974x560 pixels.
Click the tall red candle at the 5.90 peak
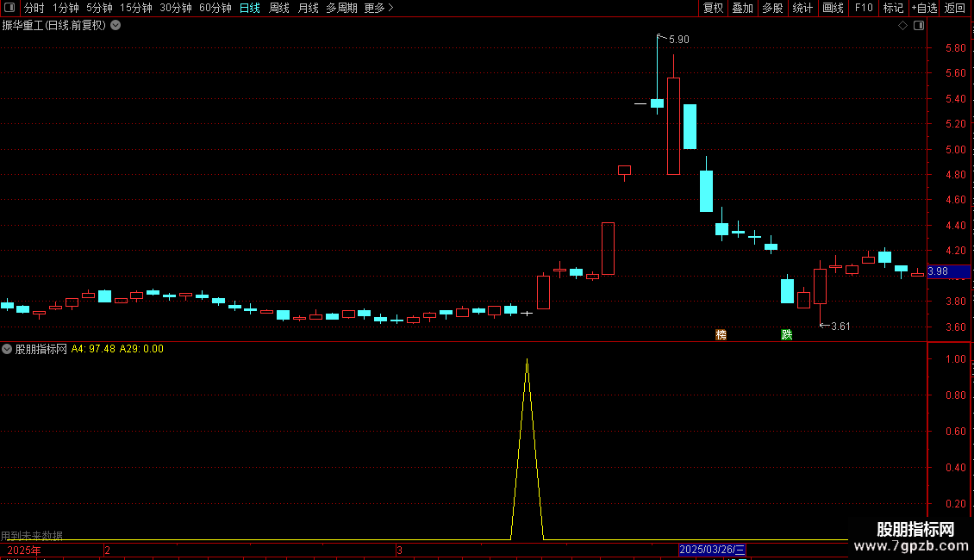pos(673,126)
